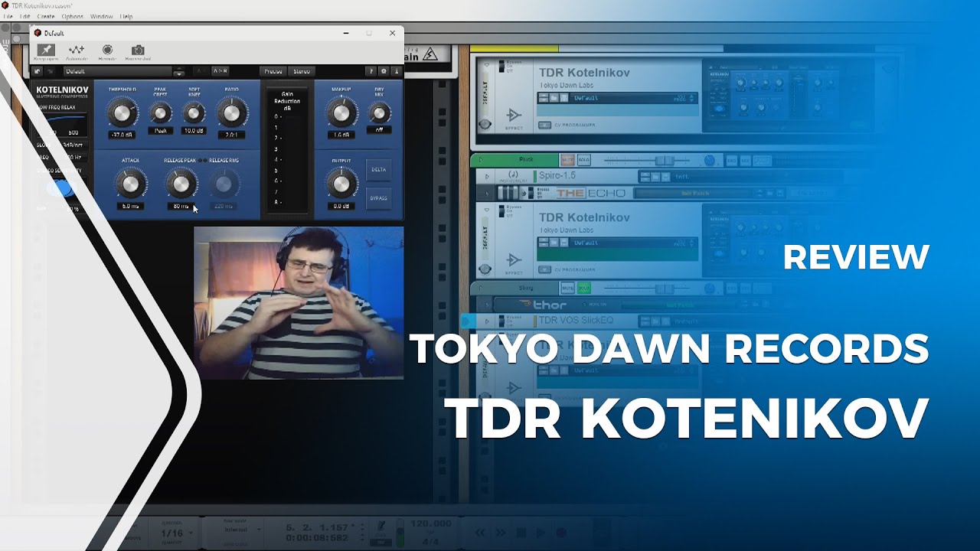Click the transport play button
This screenshot has width=980, height=551.
pos(541,533)
